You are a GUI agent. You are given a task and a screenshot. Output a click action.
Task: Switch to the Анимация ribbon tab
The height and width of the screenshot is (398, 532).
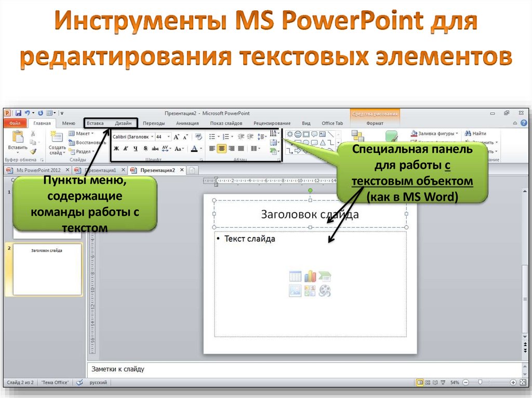(x=187, y=123)
